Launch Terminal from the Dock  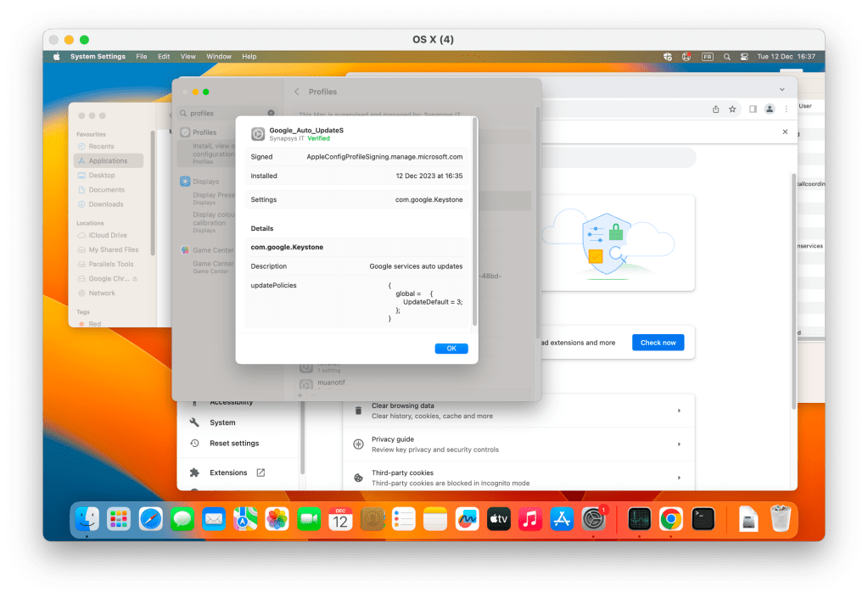tap(703, 519)
